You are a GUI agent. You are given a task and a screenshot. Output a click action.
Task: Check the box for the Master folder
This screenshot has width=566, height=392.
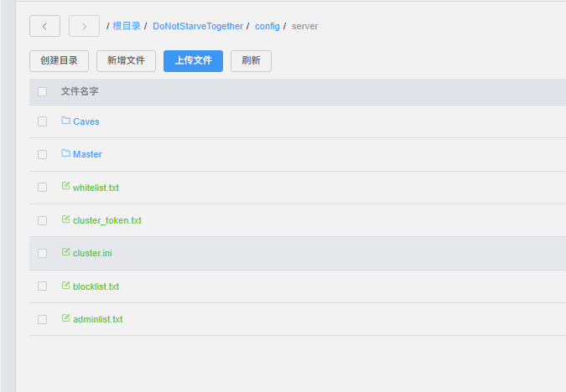(42, 154)
